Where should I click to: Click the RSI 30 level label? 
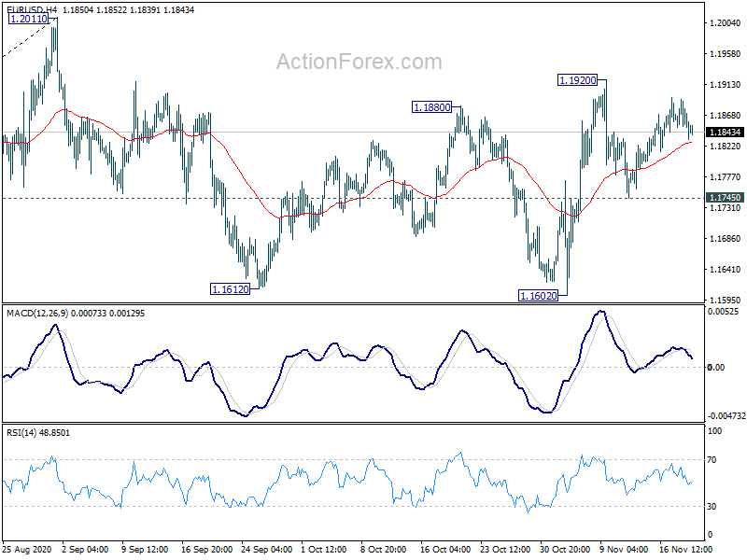712,507
